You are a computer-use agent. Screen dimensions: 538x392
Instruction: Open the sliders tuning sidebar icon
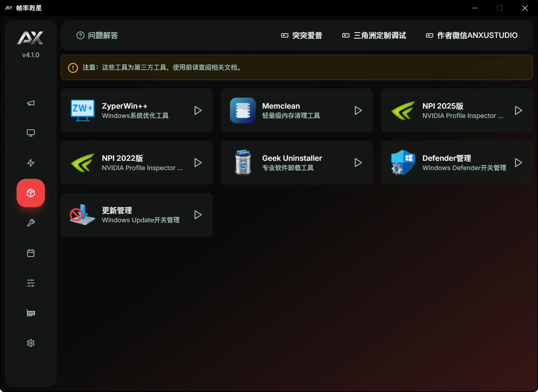(31, 283)
